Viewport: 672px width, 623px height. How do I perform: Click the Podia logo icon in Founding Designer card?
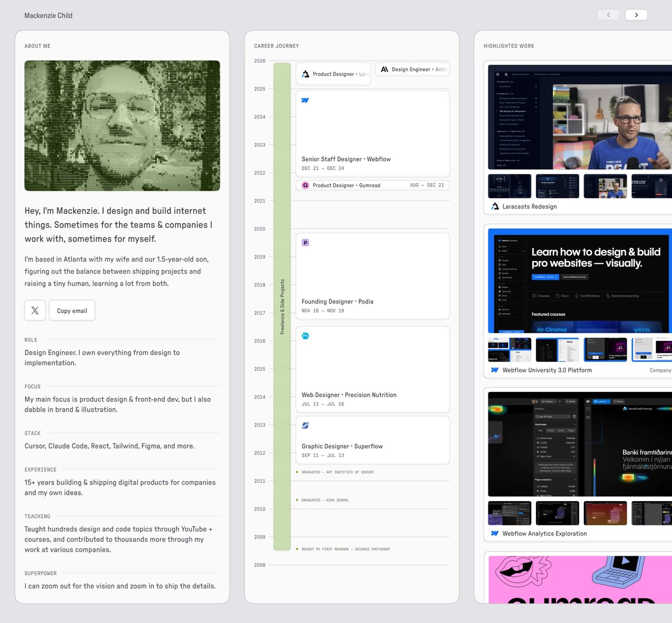(x=306, y=243)
